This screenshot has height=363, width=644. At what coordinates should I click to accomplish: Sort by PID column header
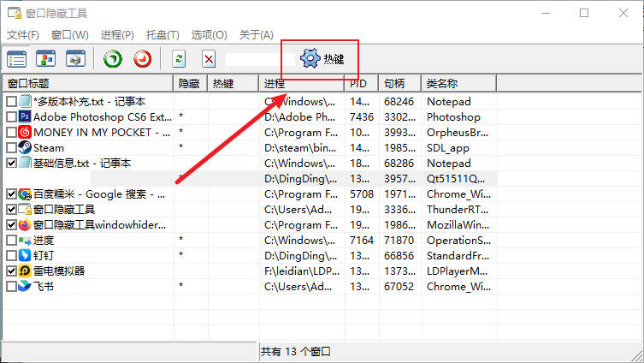[361, 83]
